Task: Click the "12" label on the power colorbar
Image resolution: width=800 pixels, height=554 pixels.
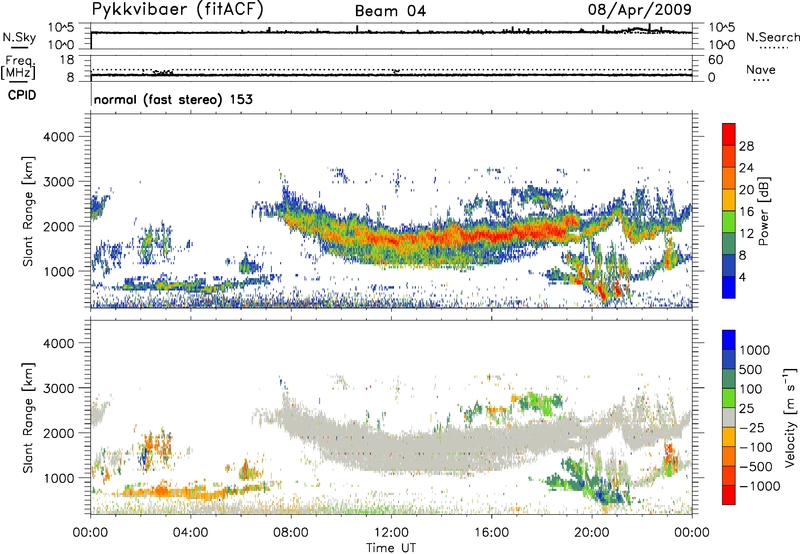Action: pyautogui.click(x=746, y=234)
